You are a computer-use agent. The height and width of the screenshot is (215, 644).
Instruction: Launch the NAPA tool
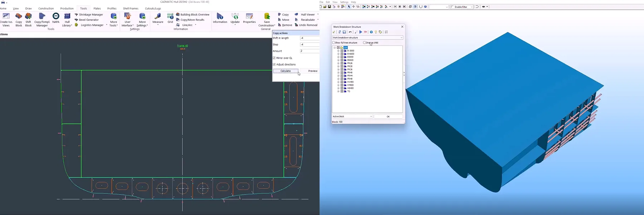pyautogui.click(x=56, y=18)
